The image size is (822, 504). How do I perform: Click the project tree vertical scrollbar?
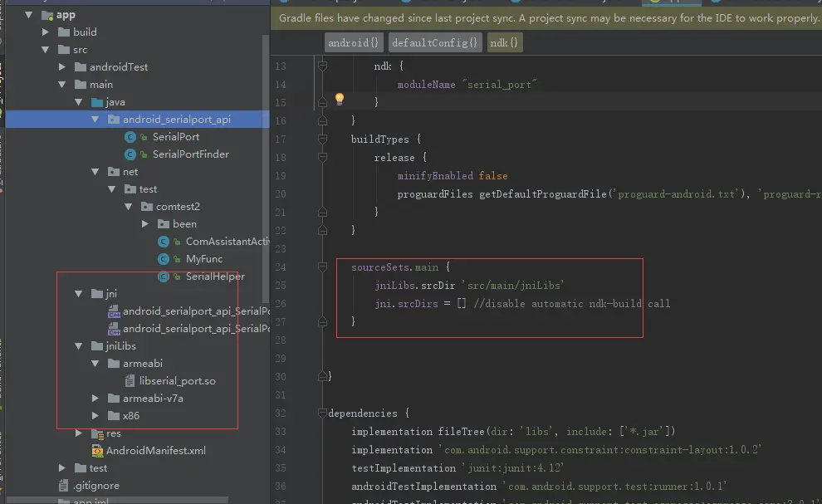pos(266,168)
